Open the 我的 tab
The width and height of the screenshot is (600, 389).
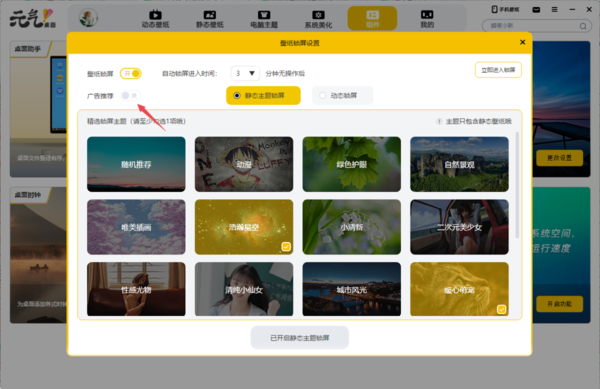427,19
